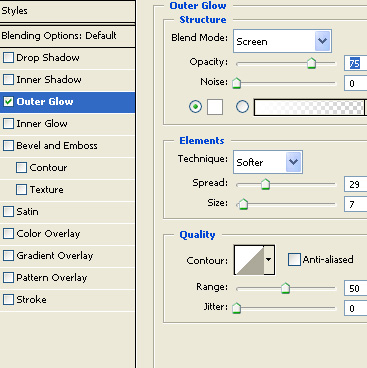Click the Softer technique text
The image size is (367, 368).
tap(250, 163)
